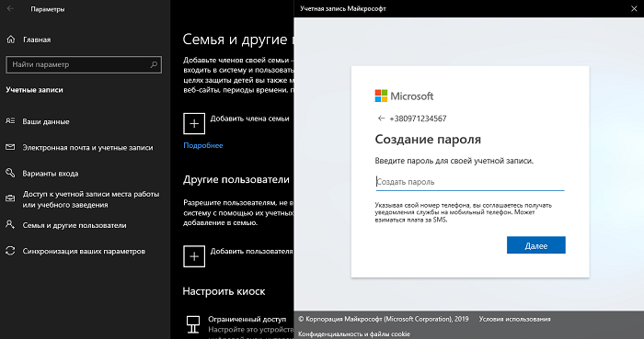Select the Ваши данные icon
The height and width of the screenshot is (339, 644).
[10, 121]
